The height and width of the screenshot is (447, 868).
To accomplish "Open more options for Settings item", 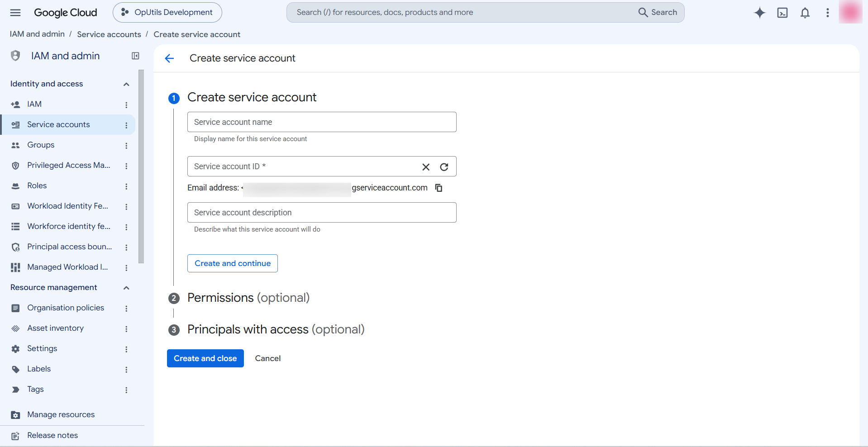I will [126, 349].
